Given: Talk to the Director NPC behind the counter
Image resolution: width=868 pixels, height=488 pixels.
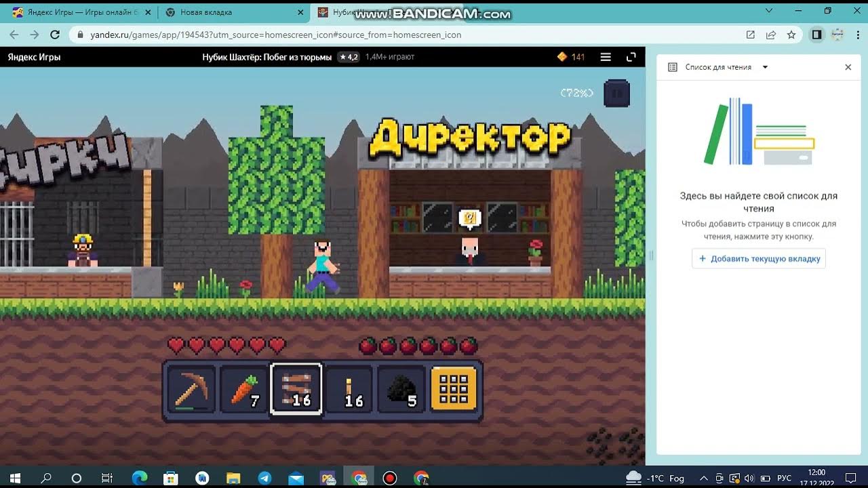Looking at the screenshot, I should [x=469, y=251].
